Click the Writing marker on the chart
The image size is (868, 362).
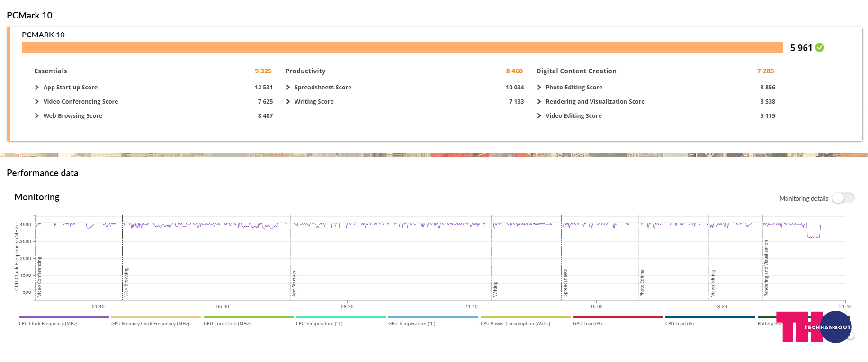coord(495,289)
